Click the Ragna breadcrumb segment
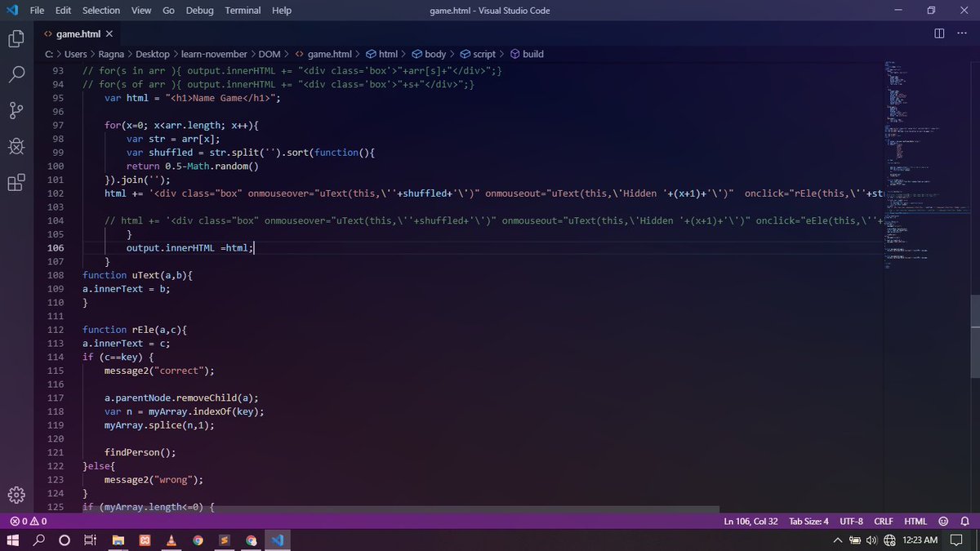This screenshot has width=980, height=551. pos(111,54)
